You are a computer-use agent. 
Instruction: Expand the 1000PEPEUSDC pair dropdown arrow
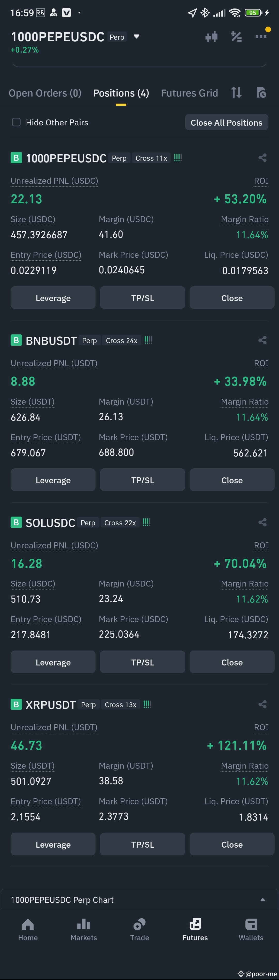(x=137, y=37)
